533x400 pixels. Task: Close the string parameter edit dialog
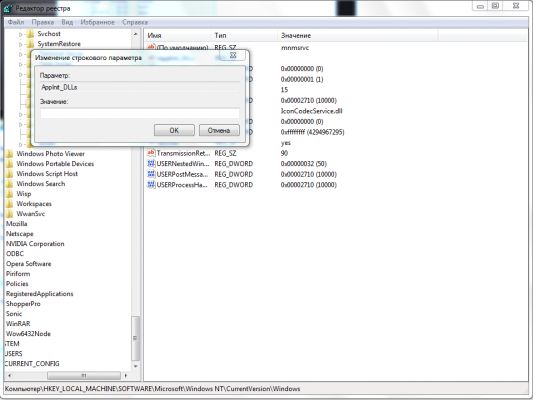pos(233,55)
